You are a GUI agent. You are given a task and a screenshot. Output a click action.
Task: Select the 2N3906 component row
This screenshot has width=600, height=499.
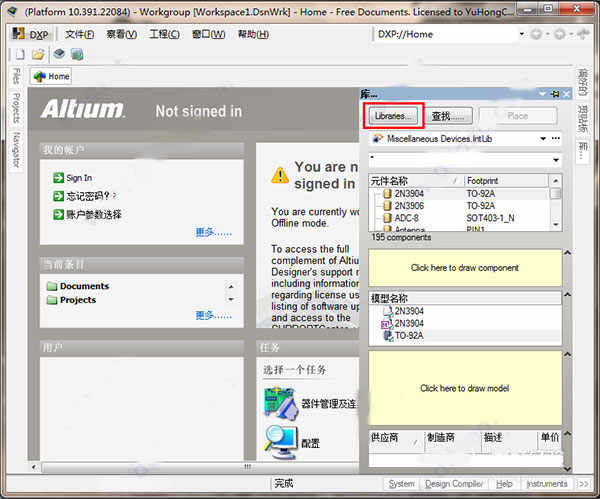[x=458, y=206]
